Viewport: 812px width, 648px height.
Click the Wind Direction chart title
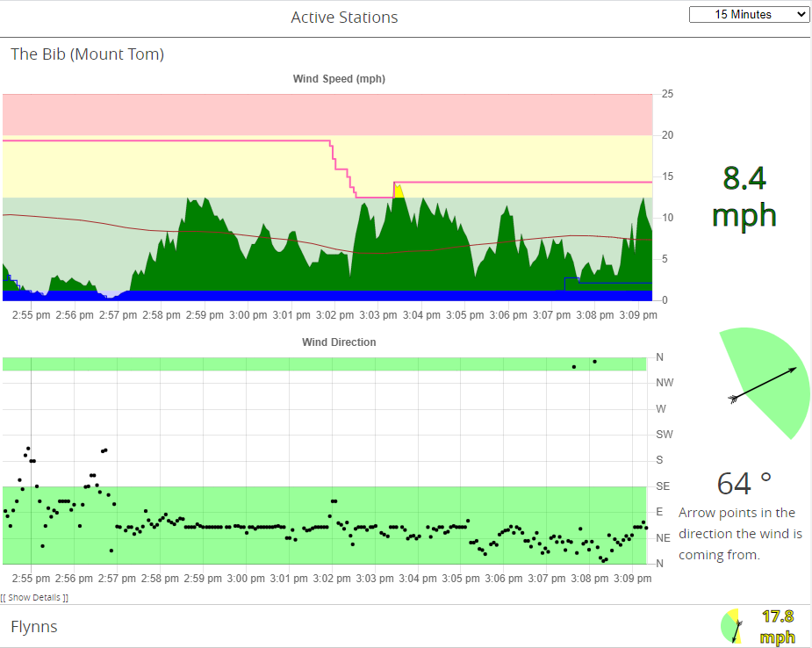(x=339, y=342)
